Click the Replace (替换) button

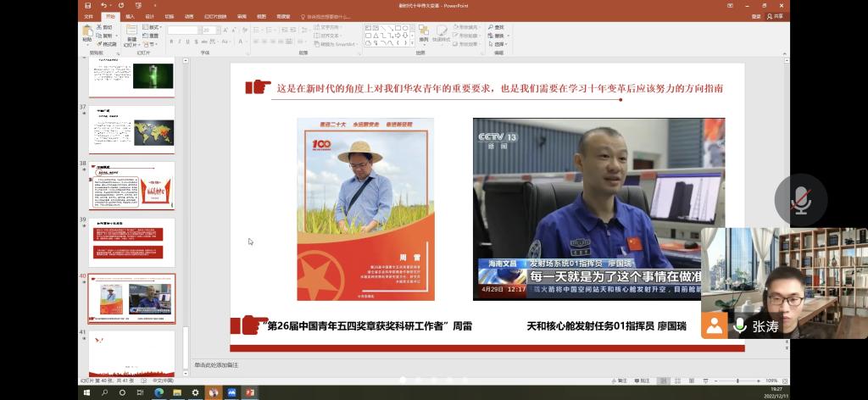[x=498, y=36]
